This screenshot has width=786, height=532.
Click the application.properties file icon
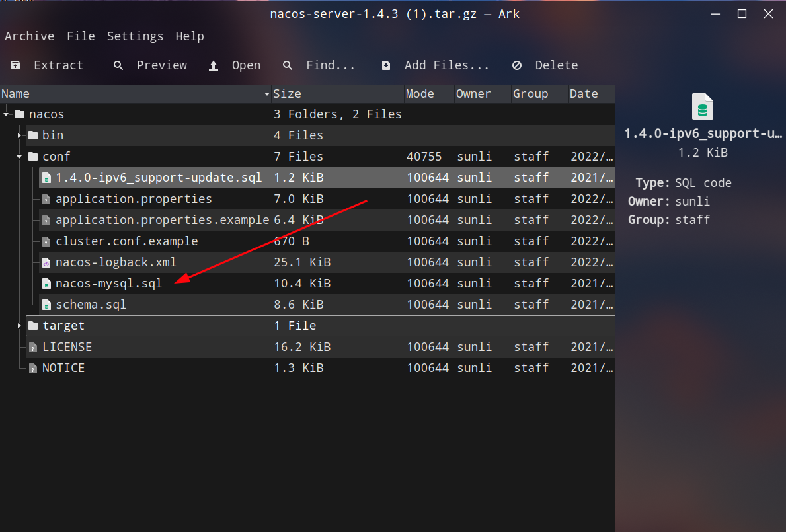pos(46,200)
